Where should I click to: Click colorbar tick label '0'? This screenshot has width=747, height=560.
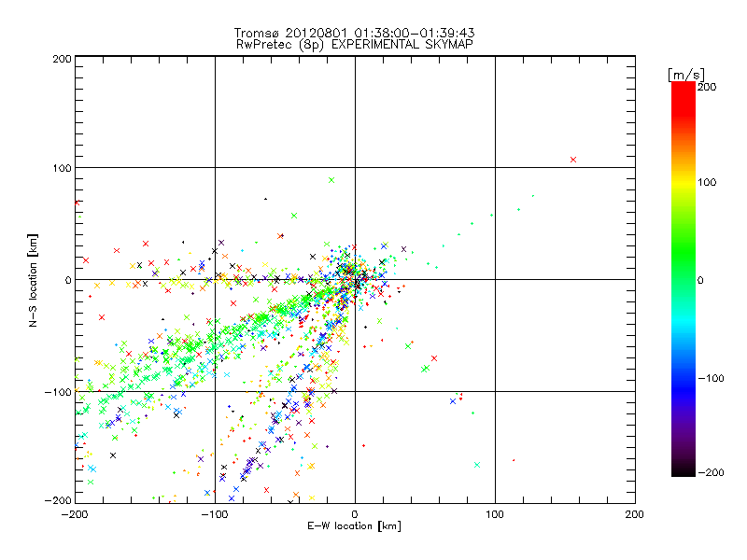click(x=700, y=280)
